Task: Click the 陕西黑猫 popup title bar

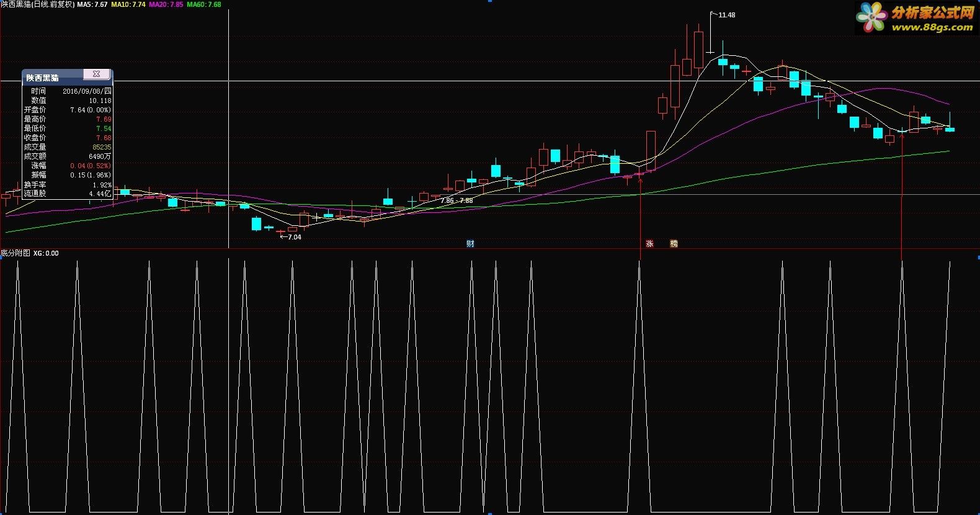Action: pos(67,77)
